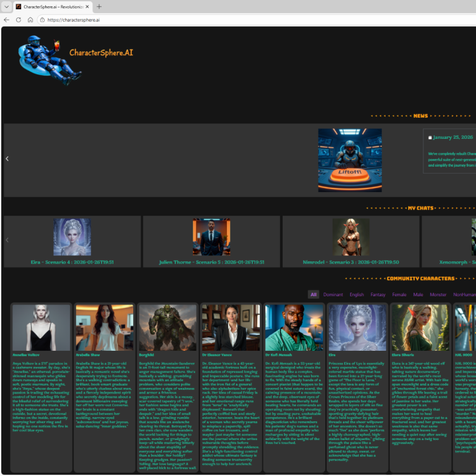This screenshot has height=476, width=476.
Task: Show only Dominant characters
Action: click(x=333, y=295)
